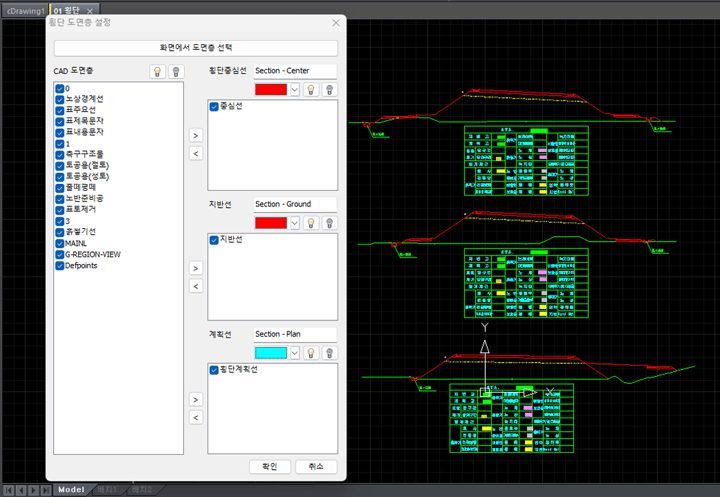Open color dropdown for Section - Plan

pos(295,353)
